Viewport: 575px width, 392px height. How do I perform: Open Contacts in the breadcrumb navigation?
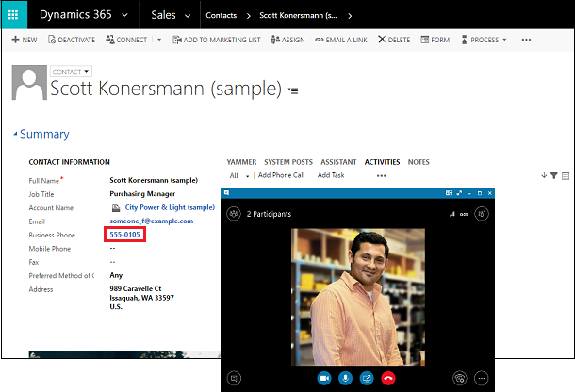[222, 15]
